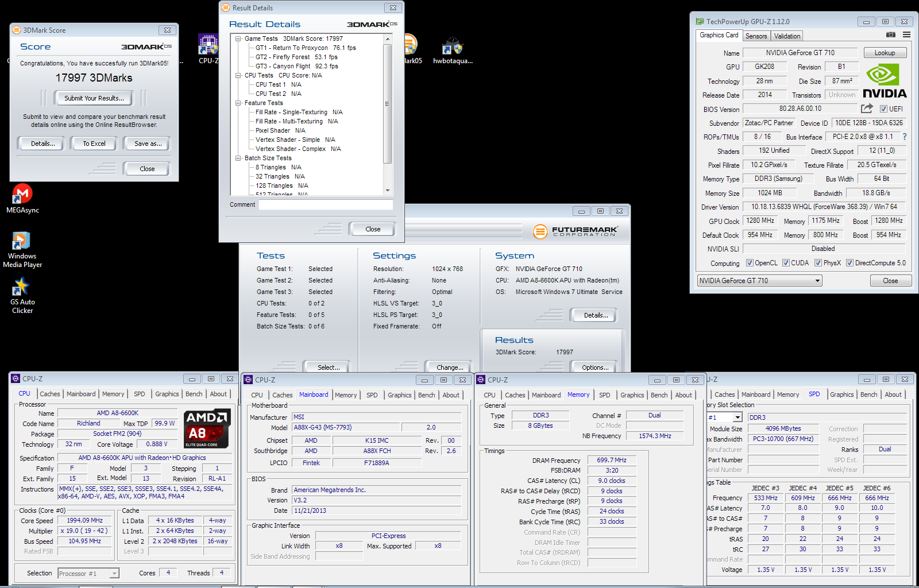Viewport: 919px width, 588px height.
Task: Open the NVIDIA GeForce GT 710 GPU dropdown
Action: coord(759,281)
